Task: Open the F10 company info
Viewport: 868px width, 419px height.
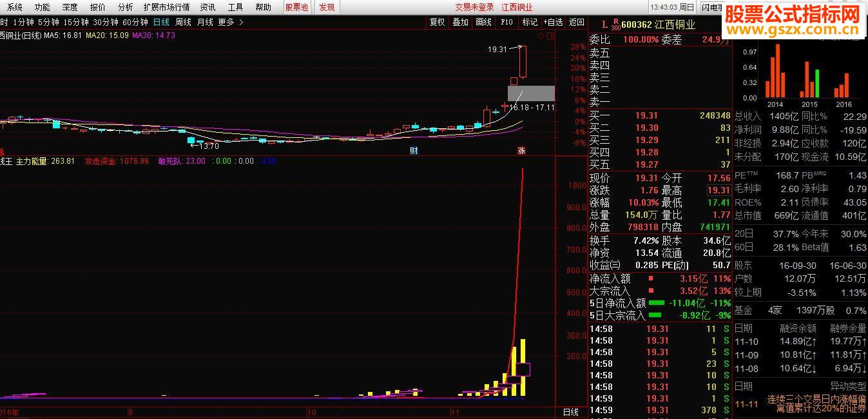Action: (506, 22)
